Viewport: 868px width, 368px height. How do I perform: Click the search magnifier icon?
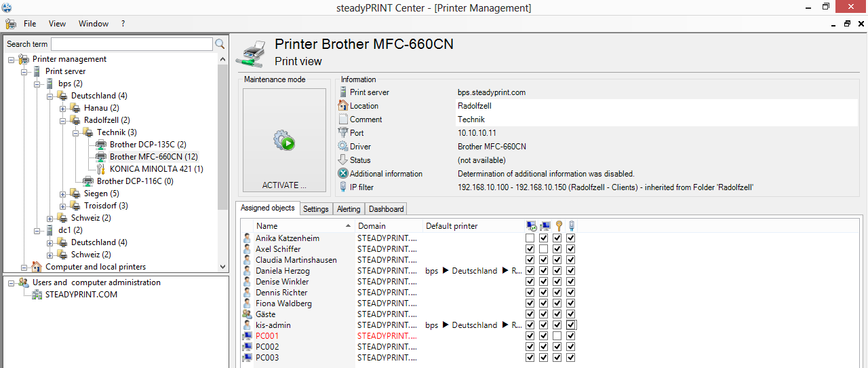tap(220, 44)
